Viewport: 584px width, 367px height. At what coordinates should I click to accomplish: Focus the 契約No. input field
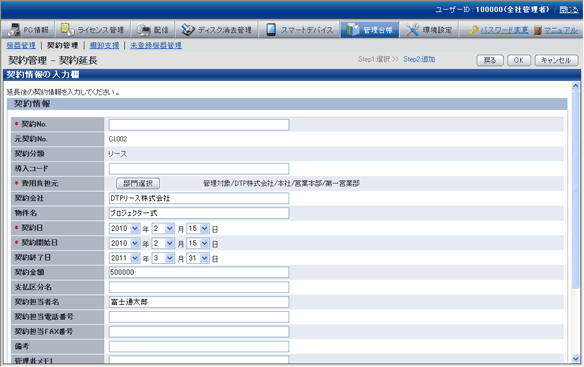(x=199, y=125)
